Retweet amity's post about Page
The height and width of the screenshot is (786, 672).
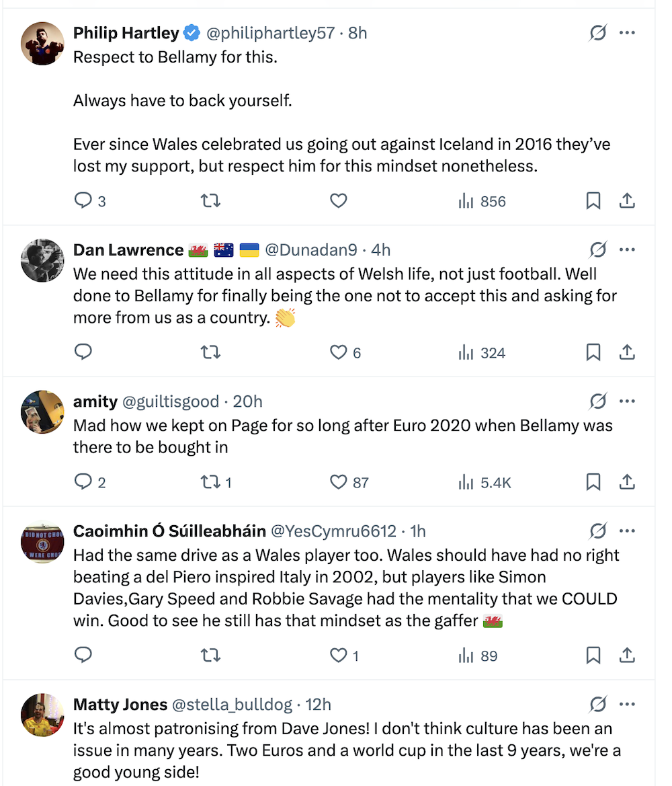210,482
